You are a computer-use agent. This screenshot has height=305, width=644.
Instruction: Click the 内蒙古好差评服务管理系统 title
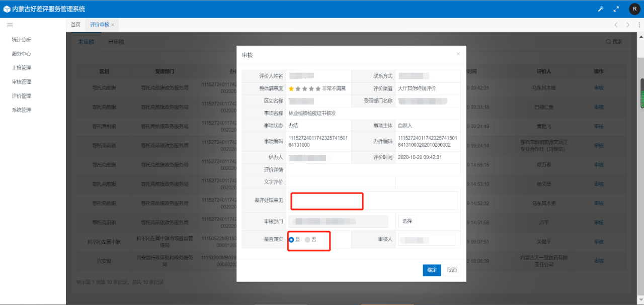[x=48, y=9]
